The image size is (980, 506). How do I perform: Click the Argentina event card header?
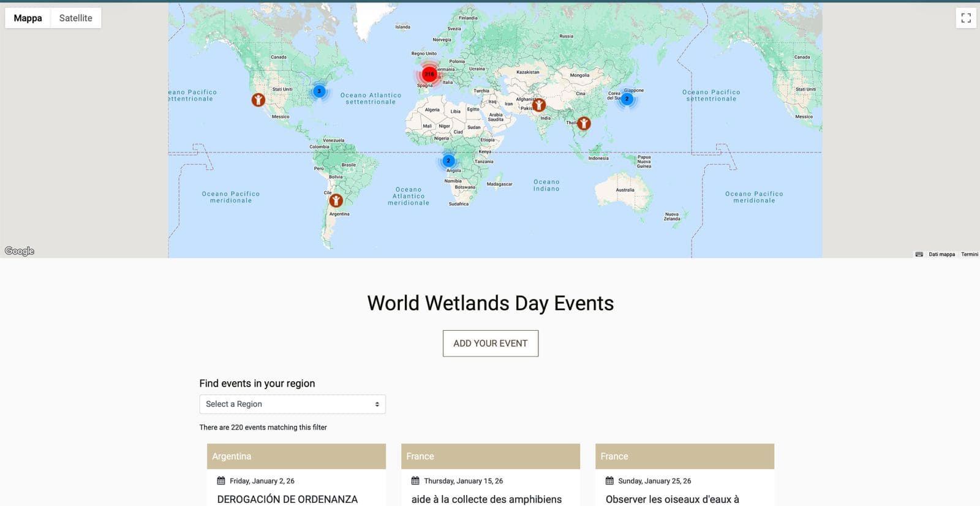(x=296, y=456)
